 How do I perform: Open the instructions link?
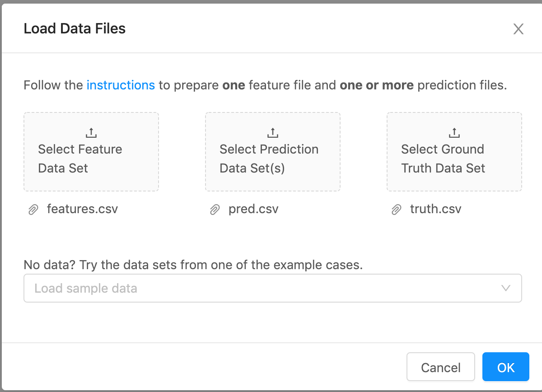(x=121, y=85)
